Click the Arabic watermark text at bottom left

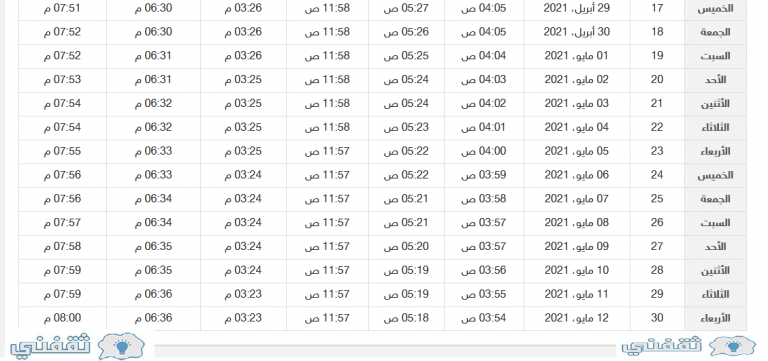(x=51, y=346)
